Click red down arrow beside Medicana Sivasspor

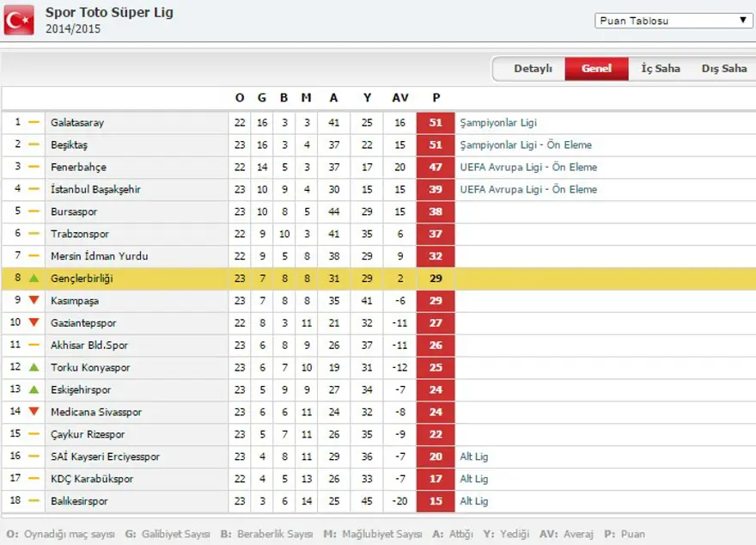coord(34,412)
